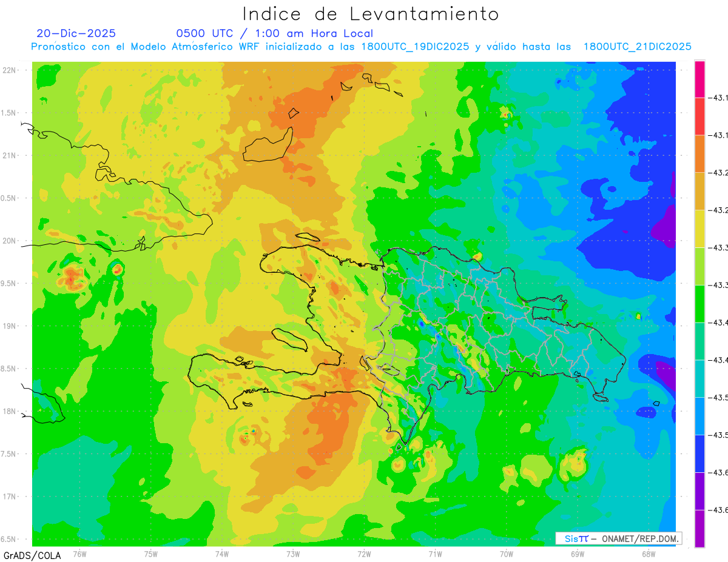This screenshot has height=562, width=728.
Task: Click the "21N" latitude label
Action: (10, 156)
